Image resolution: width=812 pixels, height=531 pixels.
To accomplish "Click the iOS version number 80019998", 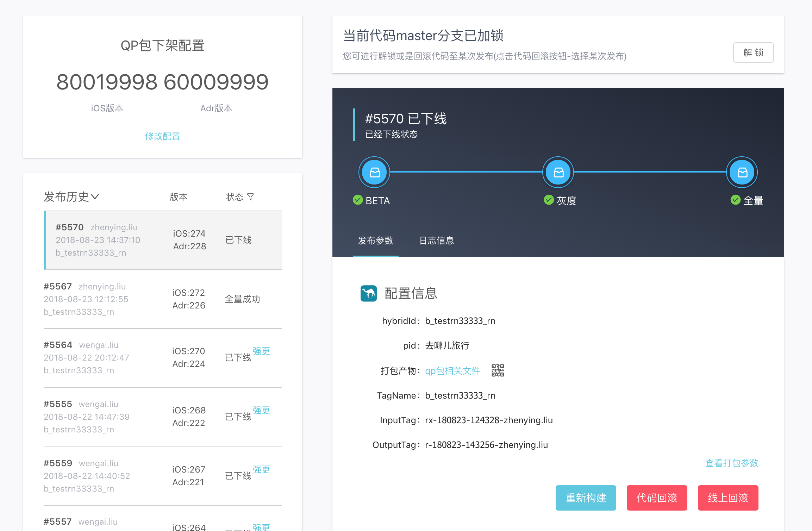I will click(x=107, y=82).
